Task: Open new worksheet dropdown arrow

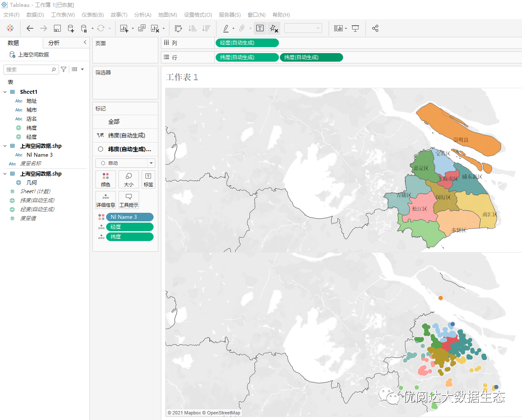Action: click(x=133, y=29)
